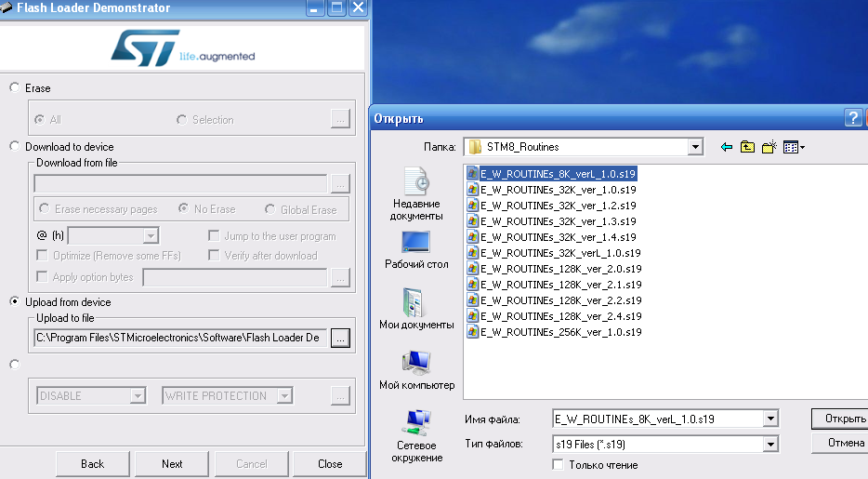The height and width of the screenshot is (479, 868).
Task: Select E_W_ROUTINEs_128K_ver_2.4.s19 file
Action: (x=560, y=316)
